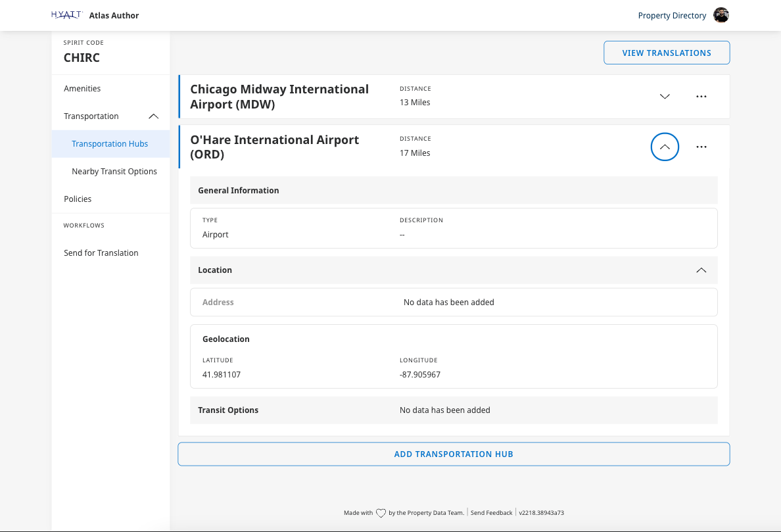Open more options for O'Hare Airport

(701, 147)
